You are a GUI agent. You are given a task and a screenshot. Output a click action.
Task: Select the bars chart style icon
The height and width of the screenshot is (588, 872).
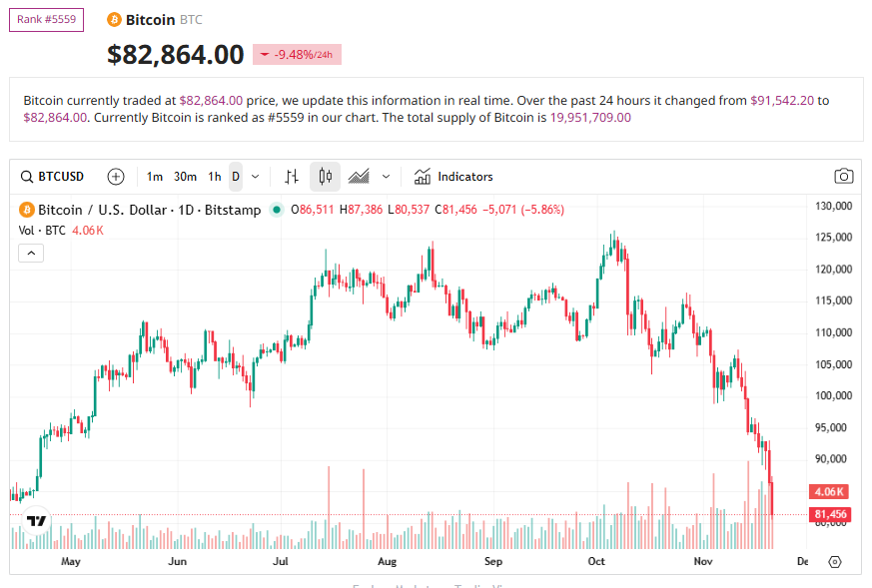click(x=291, y=177)
